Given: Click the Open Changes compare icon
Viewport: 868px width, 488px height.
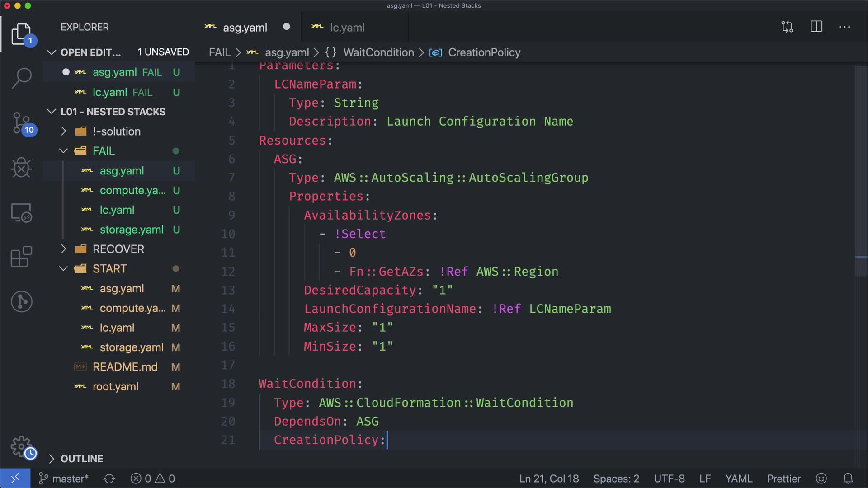Looking at the screenshot, I should pos(787,27).
